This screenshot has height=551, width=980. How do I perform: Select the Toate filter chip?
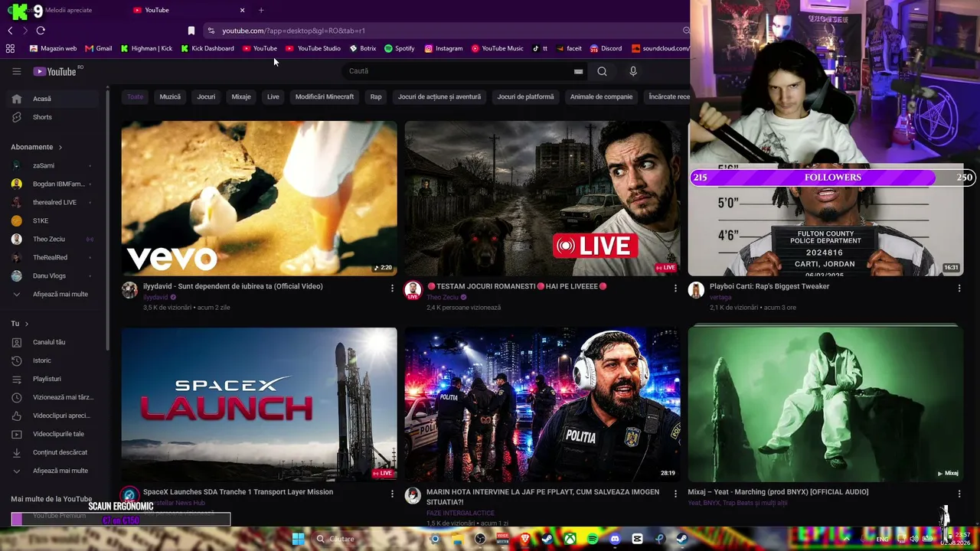136,97
